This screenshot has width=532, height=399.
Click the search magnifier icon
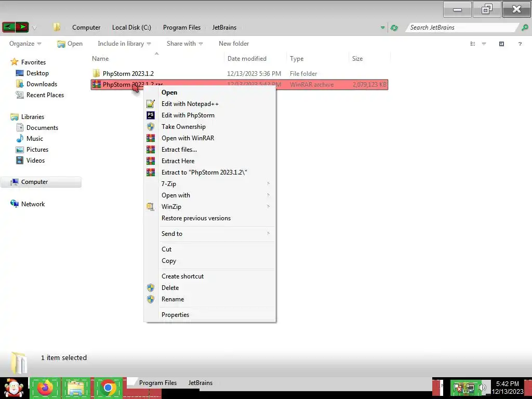tap(525, 28)
